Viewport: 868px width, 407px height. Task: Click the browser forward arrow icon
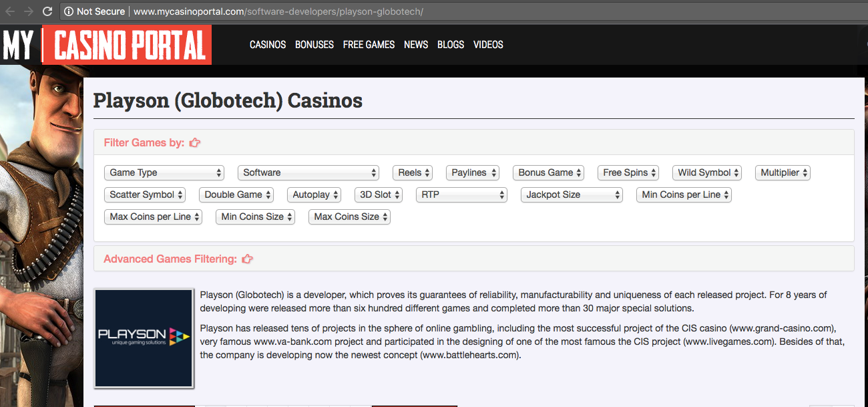point(28,11)
